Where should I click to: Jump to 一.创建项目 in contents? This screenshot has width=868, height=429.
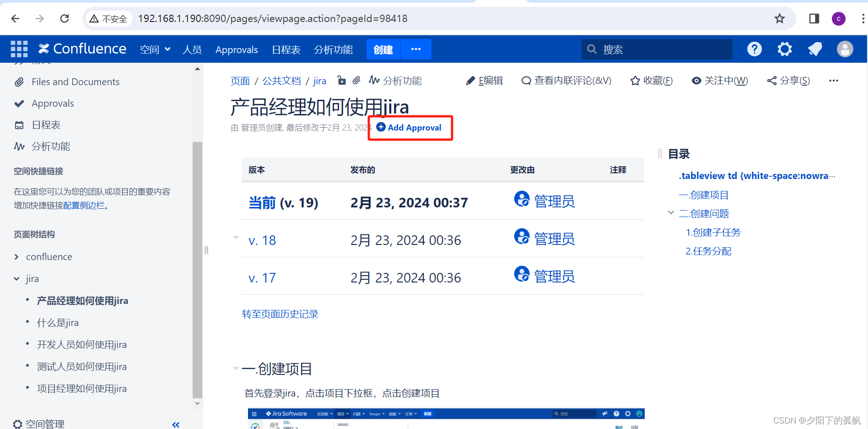pos(704,195)
